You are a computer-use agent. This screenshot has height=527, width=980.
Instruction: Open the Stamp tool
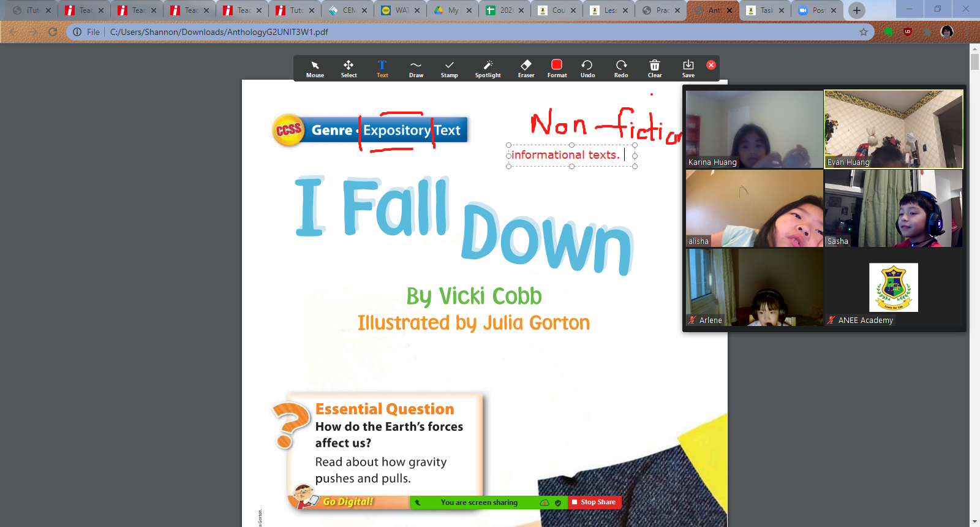[x=449, y=69]
